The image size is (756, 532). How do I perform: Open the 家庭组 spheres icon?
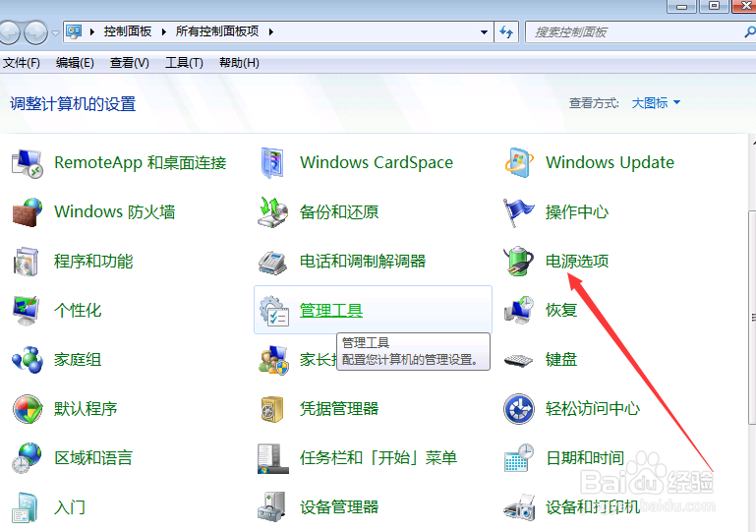(x=28, y=360)
